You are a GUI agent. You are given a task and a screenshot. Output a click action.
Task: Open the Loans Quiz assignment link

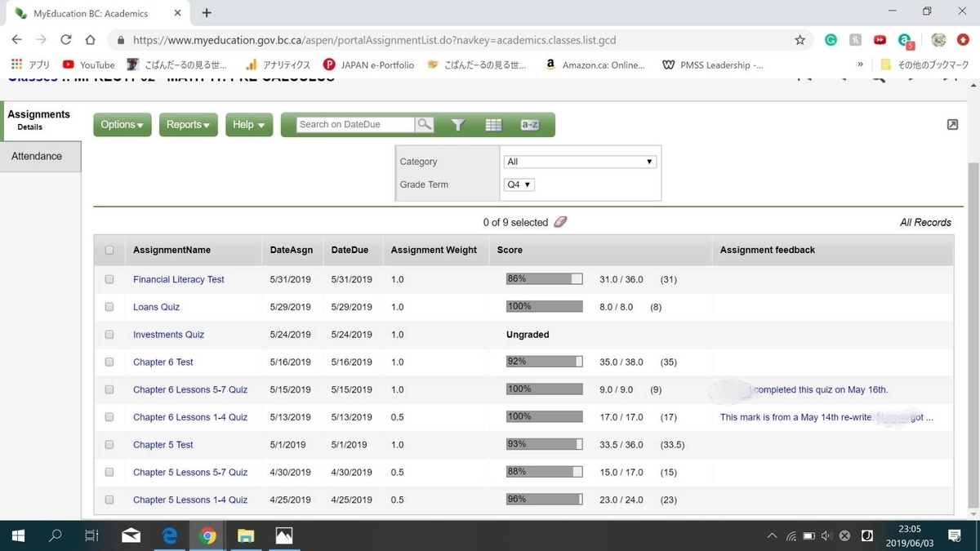156,307
